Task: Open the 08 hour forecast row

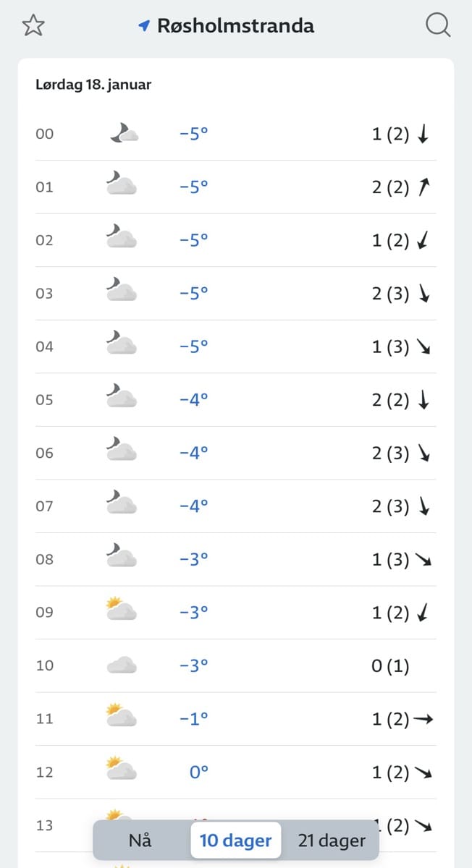Action: tap(236, 559)
